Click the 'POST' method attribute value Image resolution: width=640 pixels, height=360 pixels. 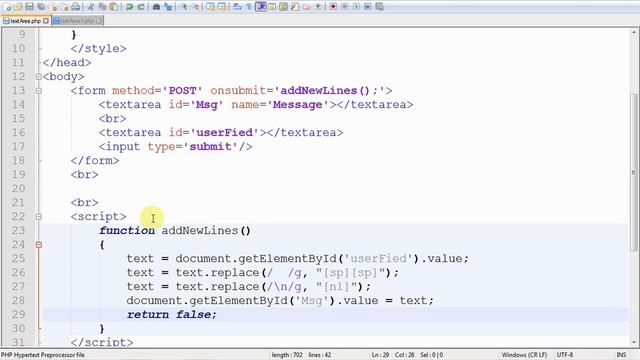point(182,91)
